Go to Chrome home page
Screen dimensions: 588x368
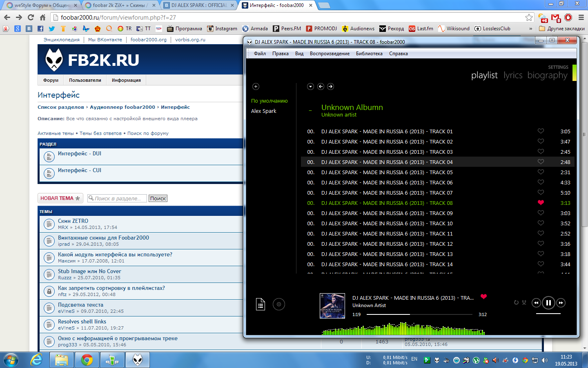coord(42,17)
